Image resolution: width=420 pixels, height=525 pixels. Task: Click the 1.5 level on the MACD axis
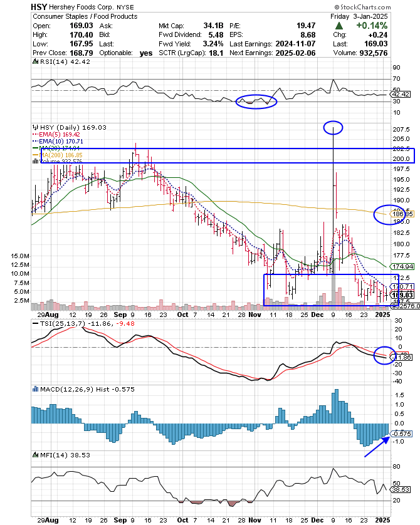[x=399, y=395]
